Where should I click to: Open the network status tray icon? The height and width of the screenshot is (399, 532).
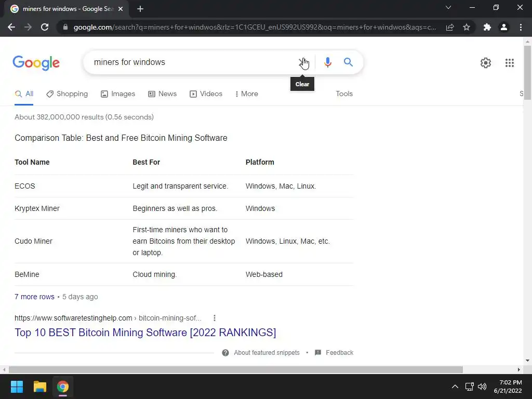(469, 387)
